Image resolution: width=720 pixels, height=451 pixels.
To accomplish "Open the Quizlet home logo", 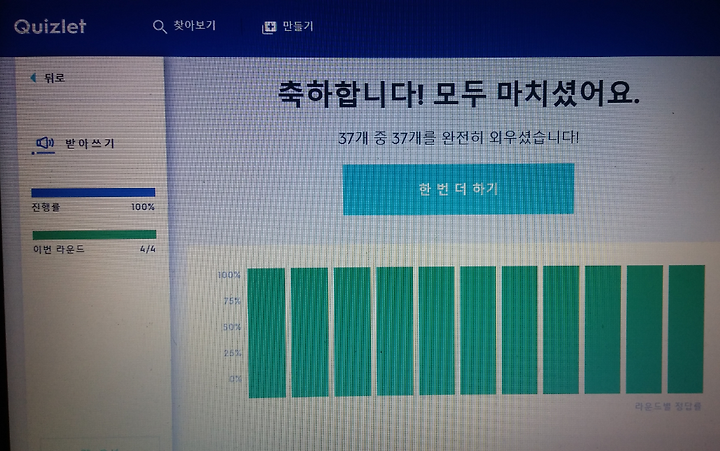I will [x=50, y=27].
